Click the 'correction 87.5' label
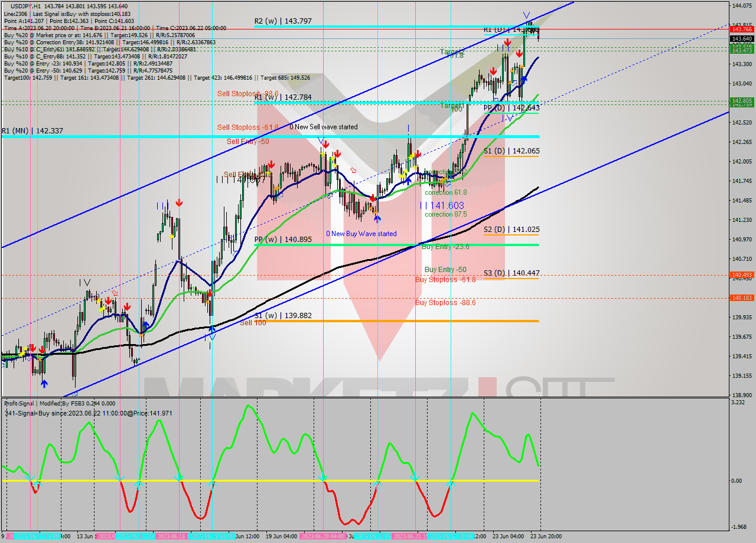This screenshot has width=756, height=543. tap(446, 214)
